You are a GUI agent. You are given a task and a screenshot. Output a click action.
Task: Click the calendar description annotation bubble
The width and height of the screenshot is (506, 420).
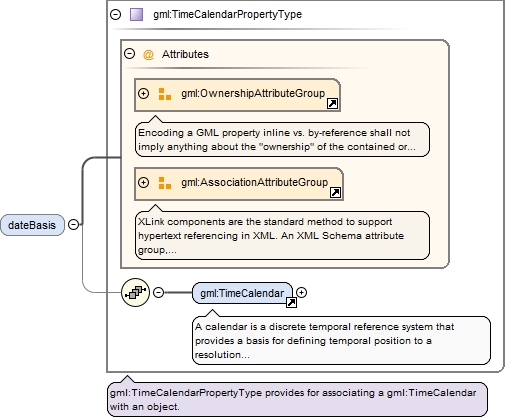(341, 340)
